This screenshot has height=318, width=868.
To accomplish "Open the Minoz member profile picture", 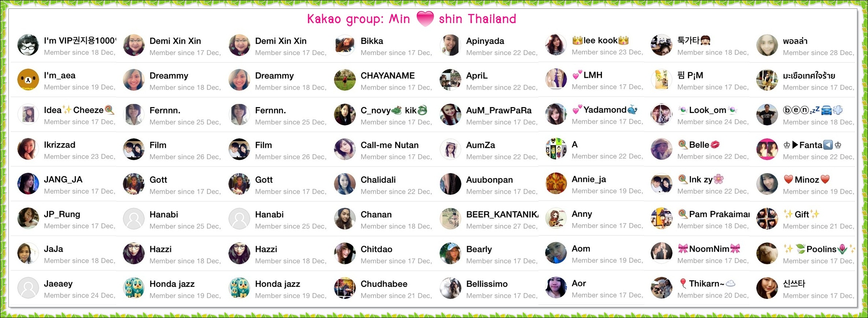I will tap(767, 184).
